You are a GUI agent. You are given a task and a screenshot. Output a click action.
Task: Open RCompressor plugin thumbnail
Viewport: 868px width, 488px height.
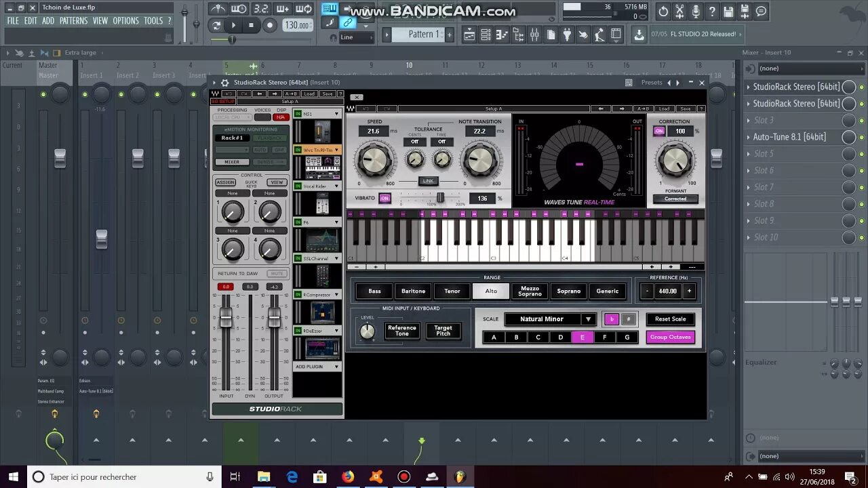pyautogui.click(x=322, y=312)
